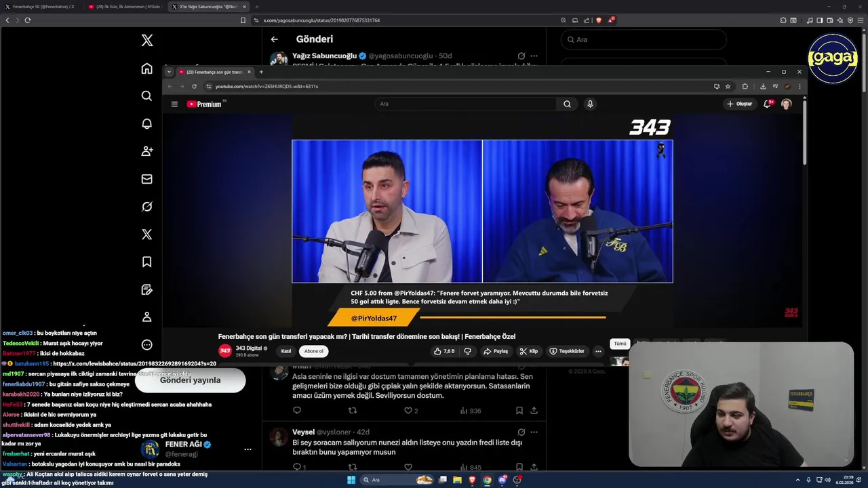Select Yağız Sabuncuoğlu X tab
868x488 pixels.
pos(208,7)
